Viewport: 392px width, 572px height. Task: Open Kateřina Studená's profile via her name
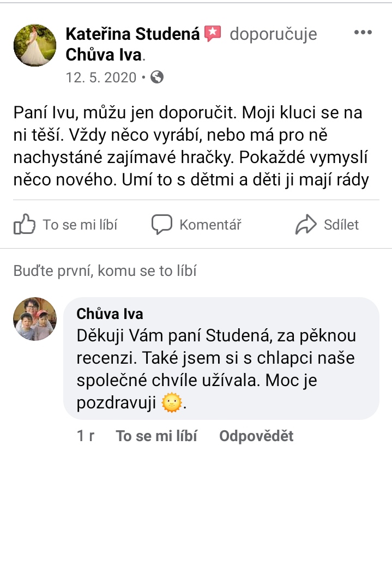click(x=133, y=34)
